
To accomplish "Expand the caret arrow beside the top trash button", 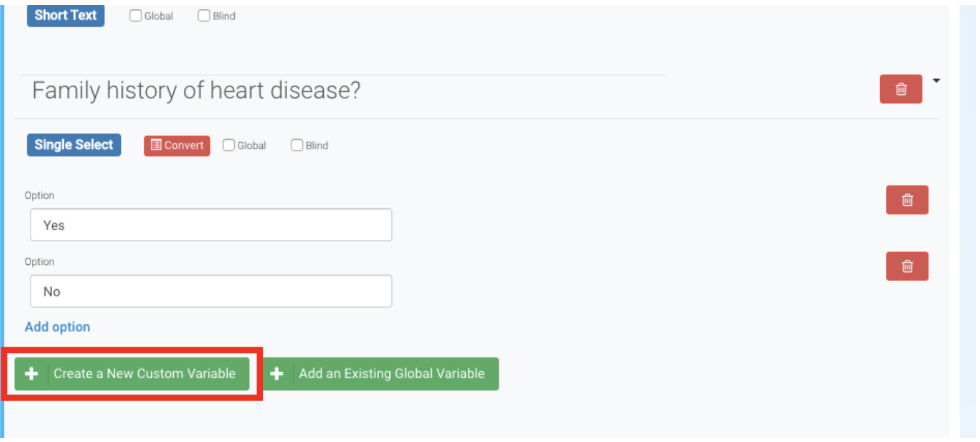I will 936,81.
